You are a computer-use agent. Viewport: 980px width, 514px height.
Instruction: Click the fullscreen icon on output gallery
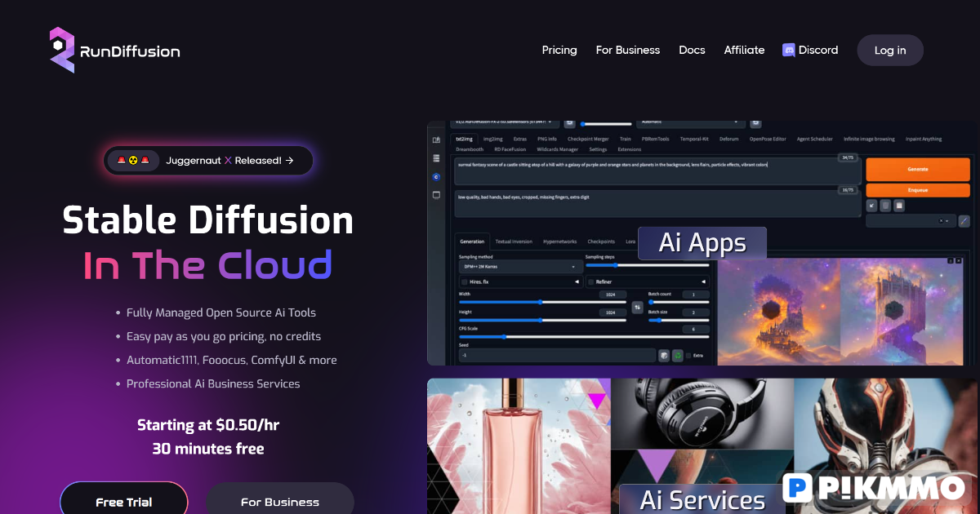[951, 261]
